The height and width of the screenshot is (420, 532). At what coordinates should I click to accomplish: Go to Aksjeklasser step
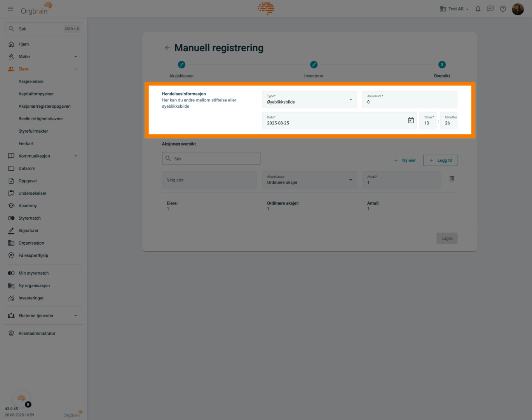tap(181, 65)
